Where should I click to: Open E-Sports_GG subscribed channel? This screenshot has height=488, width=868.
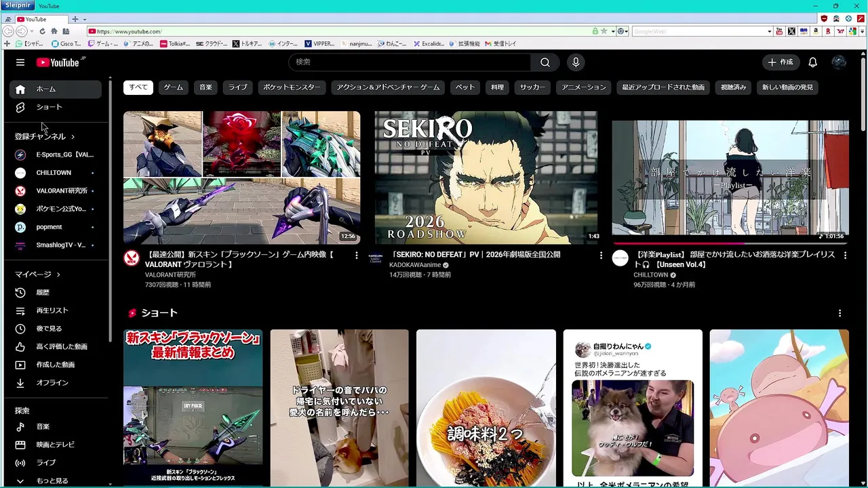tap(56, 155)
